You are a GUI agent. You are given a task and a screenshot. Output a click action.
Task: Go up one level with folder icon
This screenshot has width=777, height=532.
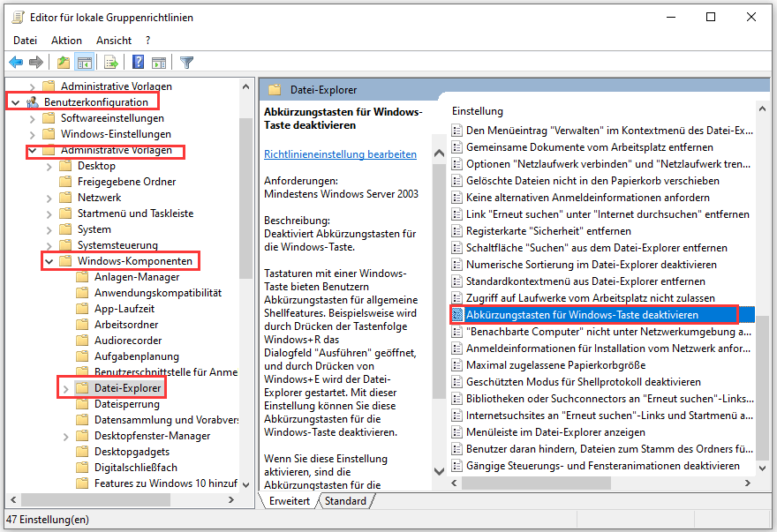click(x=63, y=63)
